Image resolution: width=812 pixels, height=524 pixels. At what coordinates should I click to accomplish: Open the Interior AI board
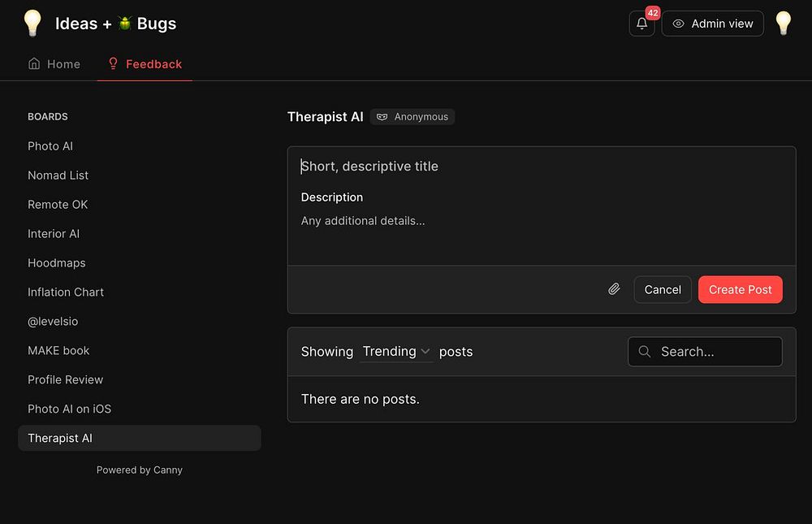tap(54, 234)
